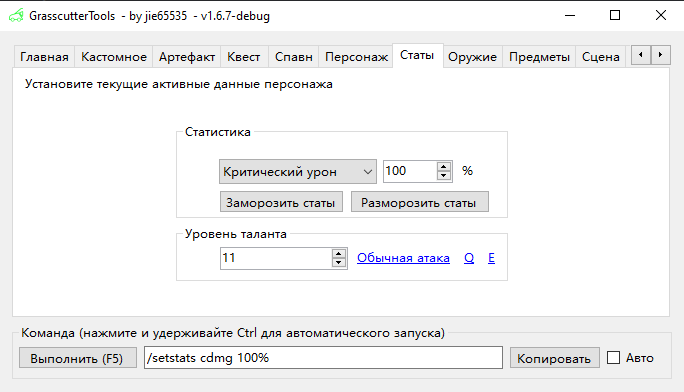Increase the stat percentage value
The height and width of the screenshot is (392, 684).
444,167
